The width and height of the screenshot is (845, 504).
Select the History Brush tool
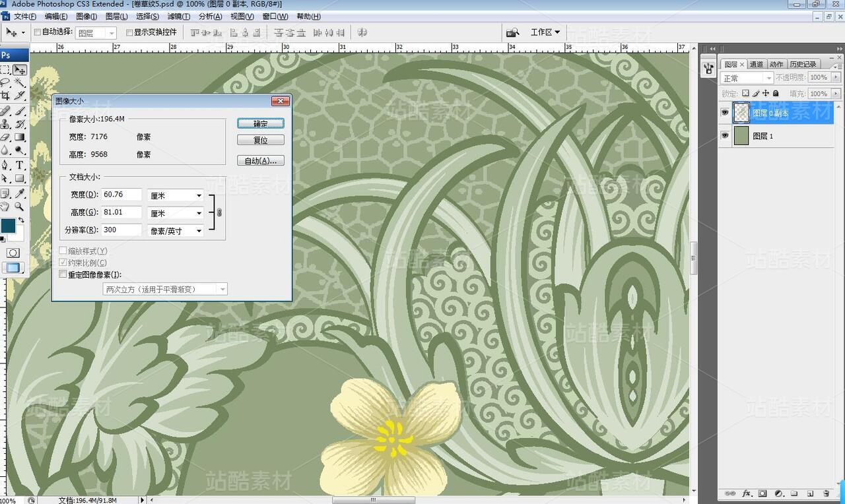(x=20, y=123)
